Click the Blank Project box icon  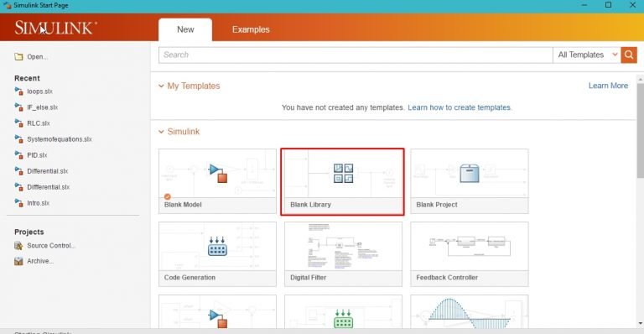coord(470,173)
